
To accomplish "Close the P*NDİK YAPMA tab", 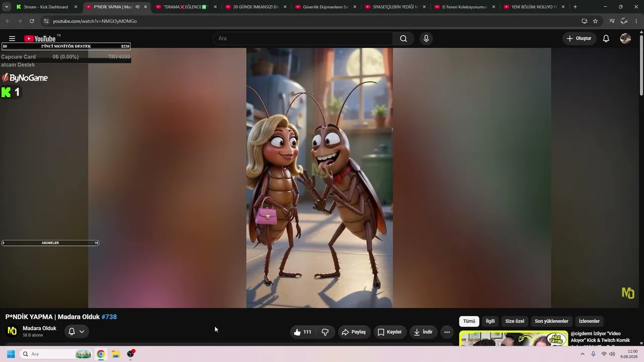I will [146, 7].
